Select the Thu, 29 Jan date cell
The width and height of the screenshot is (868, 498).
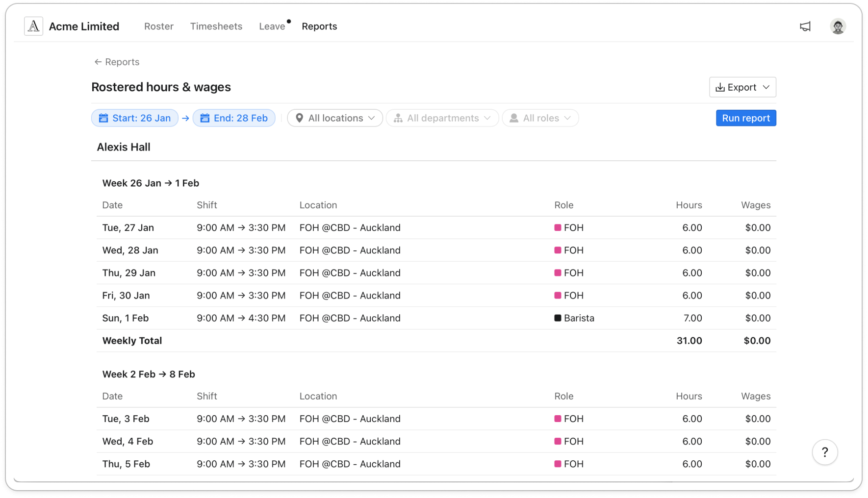(x=128, y=273)
